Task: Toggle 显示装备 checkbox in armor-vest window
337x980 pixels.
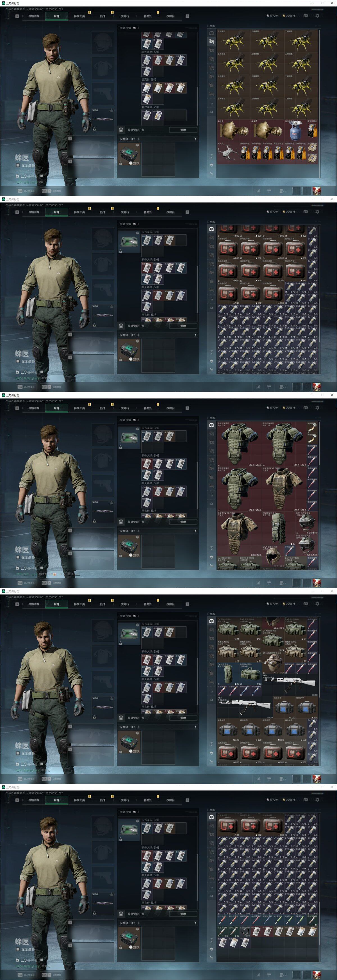Action: tap(17, 557)
